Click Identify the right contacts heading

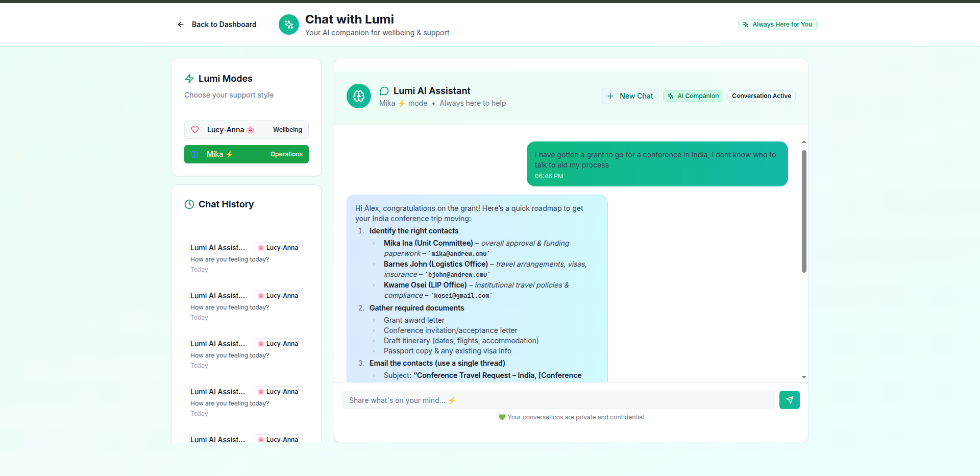414,231
